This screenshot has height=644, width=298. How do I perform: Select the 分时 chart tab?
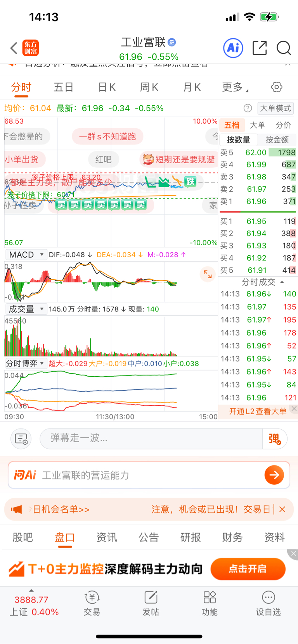pos(21,88)
